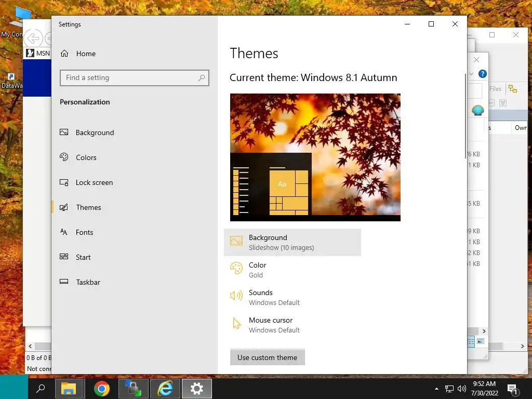
Task: Open the lock-and-computers app on the taskbar
Action: tap(133, 388)
